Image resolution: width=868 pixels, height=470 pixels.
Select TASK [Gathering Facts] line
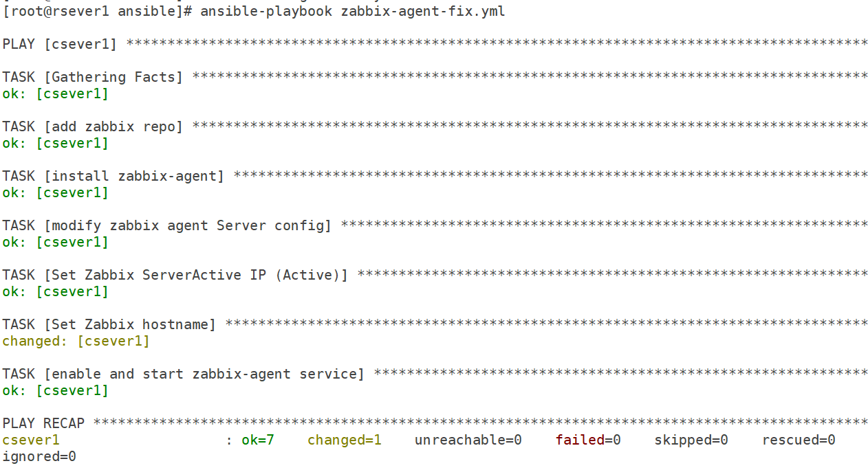pyautogui.click(x=435, y=78)
